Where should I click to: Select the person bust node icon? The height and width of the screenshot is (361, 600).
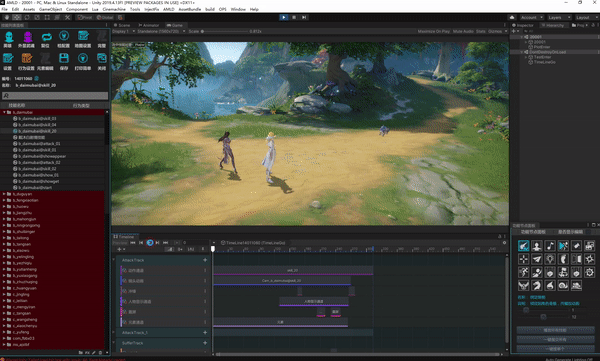(537, 246)
